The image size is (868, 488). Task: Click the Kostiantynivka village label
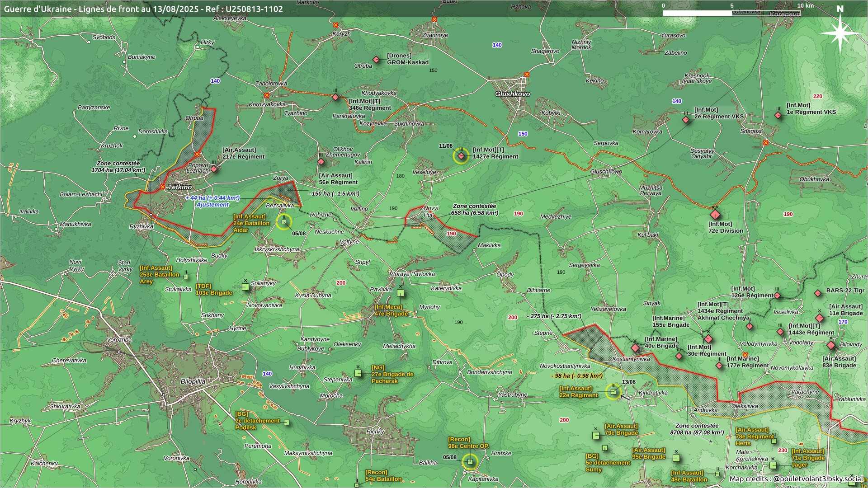pyautogui.click(x=631, y=359)
